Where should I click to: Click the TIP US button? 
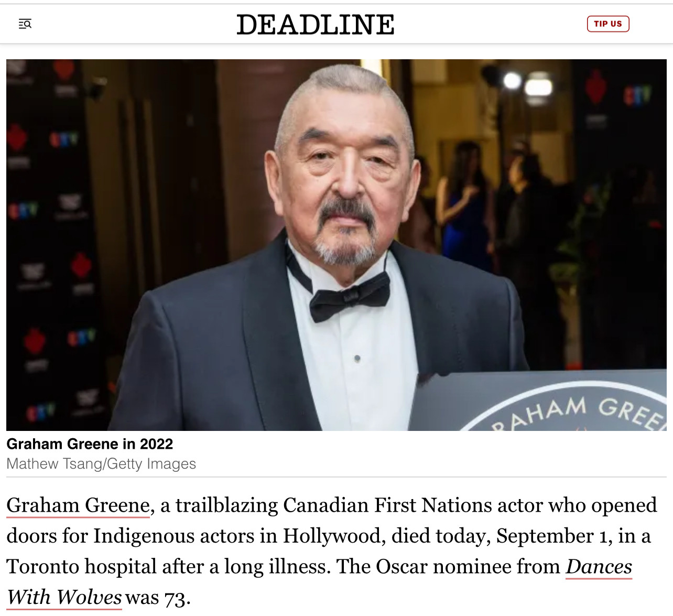608,24
